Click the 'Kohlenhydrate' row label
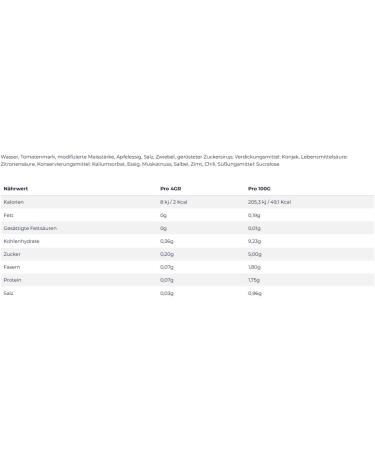Image resolution: width=375 pixels, height=450 pixels. coord(21,241)
